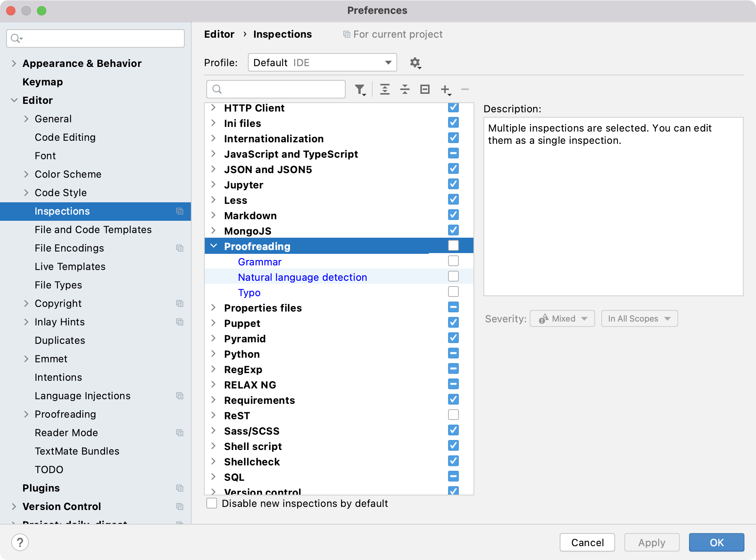Enable the Typo inspection checkbox

(x=453, y=292)
